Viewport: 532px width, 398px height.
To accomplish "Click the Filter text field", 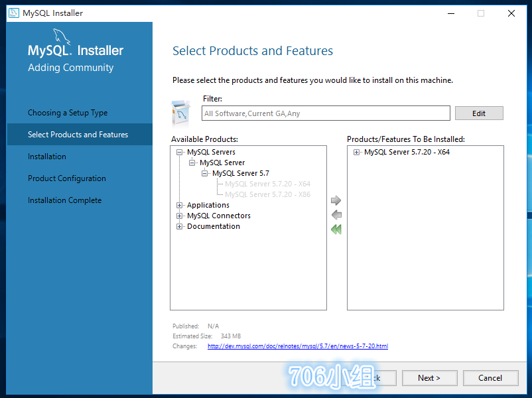I will [x=326, y=113].
